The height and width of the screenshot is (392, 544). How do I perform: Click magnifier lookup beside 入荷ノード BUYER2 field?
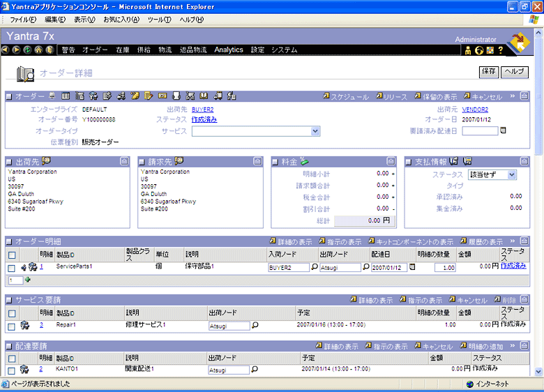tap(315, 267)
